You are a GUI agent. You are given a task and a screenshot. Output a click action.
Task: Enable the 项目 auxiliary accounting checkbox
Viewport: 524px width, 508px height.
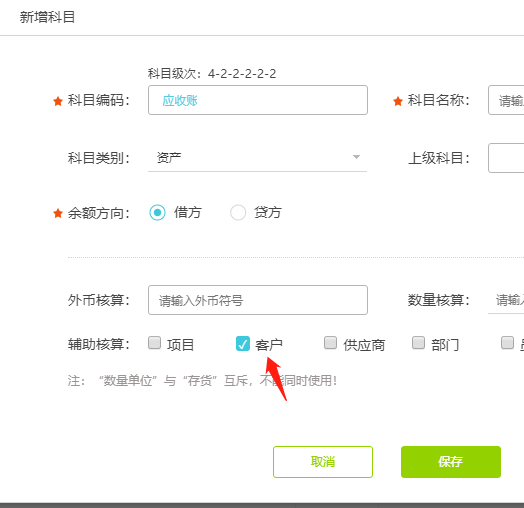coord(154,343)
